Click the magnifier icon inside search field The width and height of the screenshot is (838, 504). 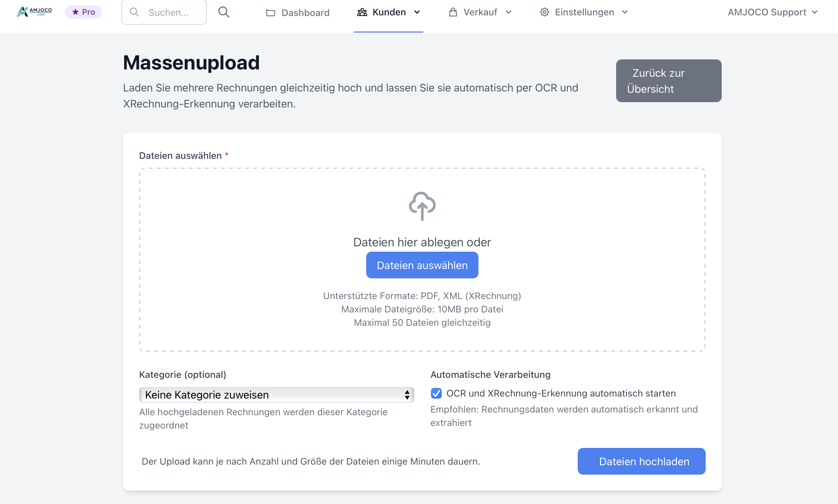(135, 12)
